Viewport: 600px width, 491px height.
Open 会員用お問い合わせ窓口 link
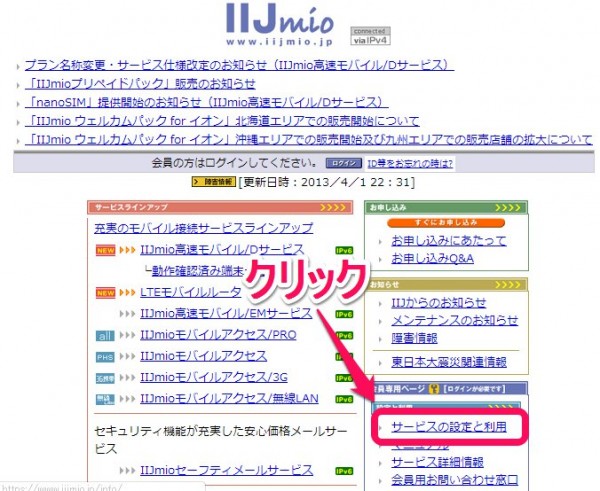click(x=455, y=480)
